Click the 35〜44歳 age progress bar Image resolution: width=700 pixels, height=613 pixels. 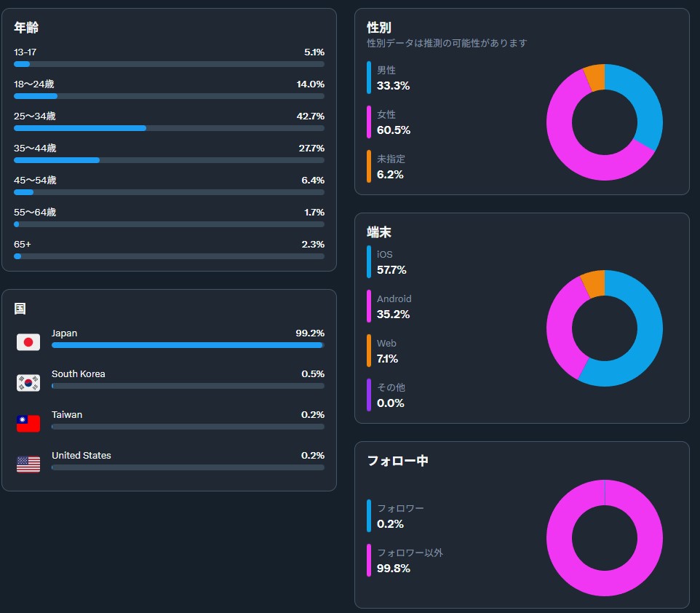click(x=169, y=160)
